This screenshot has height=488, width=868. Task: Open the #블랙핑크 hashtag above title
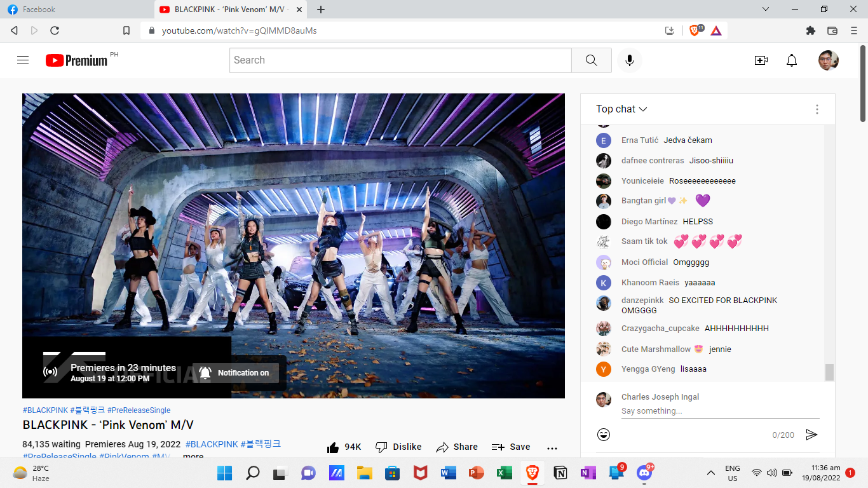[88, 410]
